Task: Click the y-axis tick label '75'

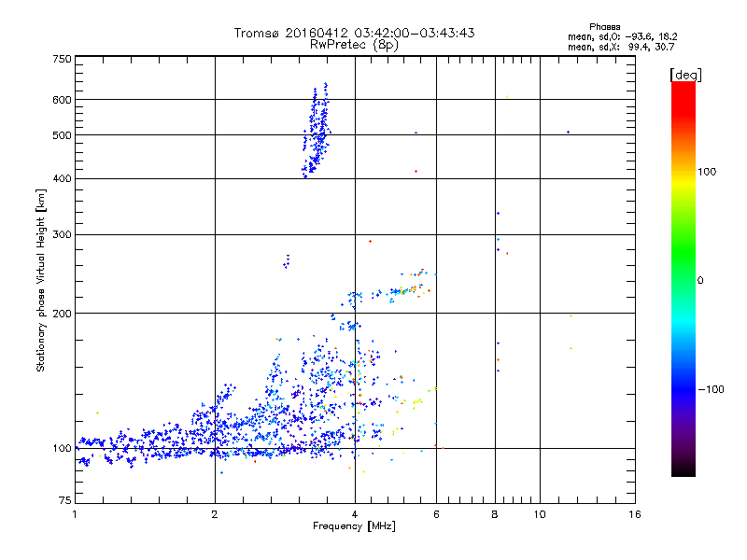Action: point(65,500)
